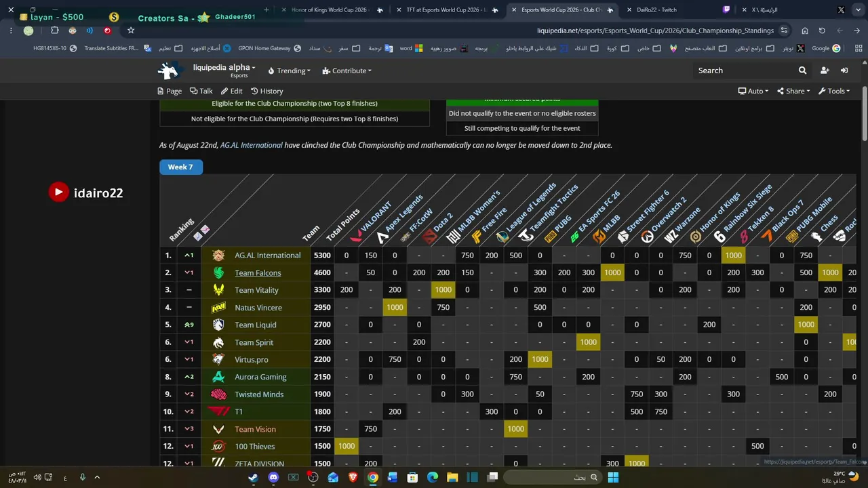Click the Rainbow Six Siege game icon
This screenshot has height=488, width=868.
point(719,237)
